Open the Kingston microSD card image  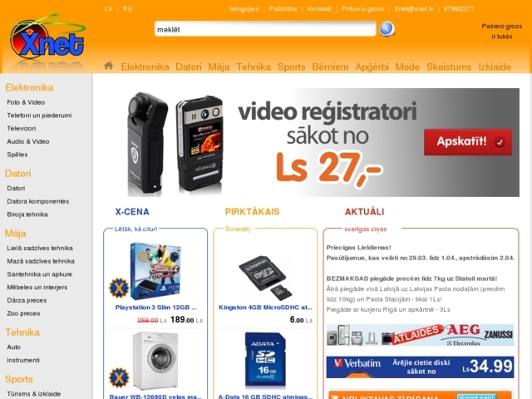(x=265, y=278)
